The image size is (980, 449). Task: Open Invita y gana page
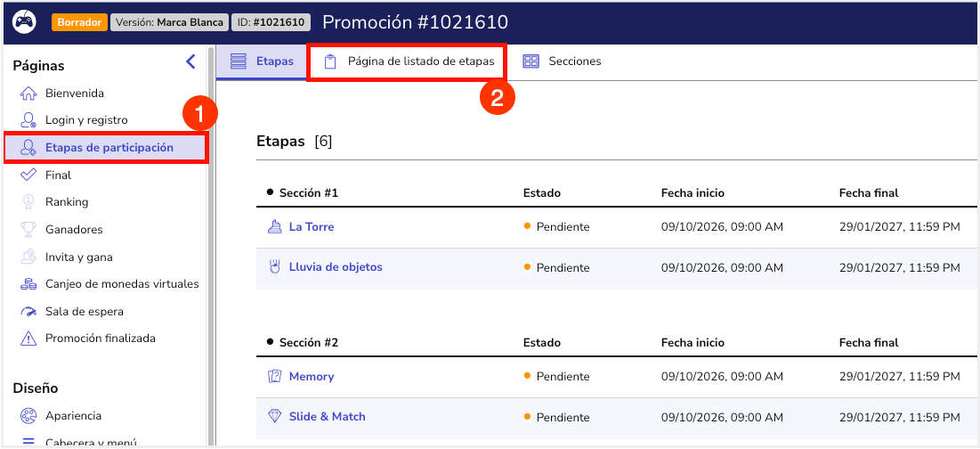coord(78,257)
